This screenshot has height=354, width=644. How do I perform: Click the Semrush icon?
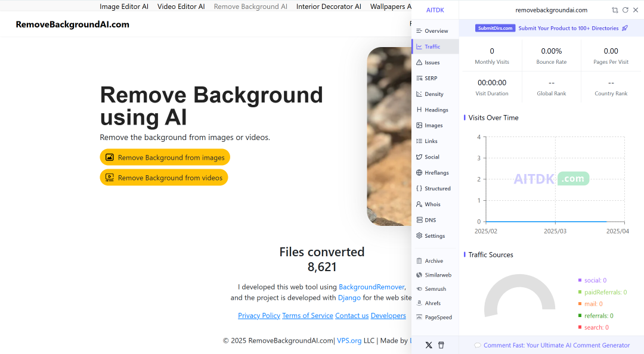coord(419,288)
